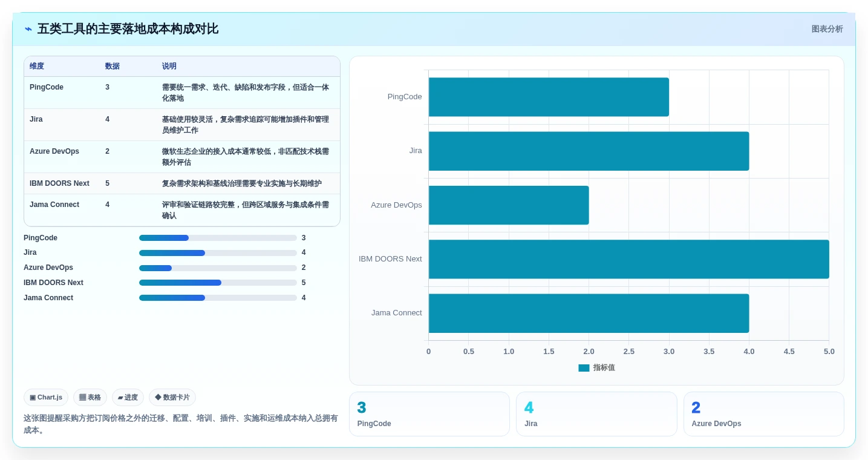Click the Jama Connect progress bar
The width and height of the screenshot is (868, 460).
point(218,298)
